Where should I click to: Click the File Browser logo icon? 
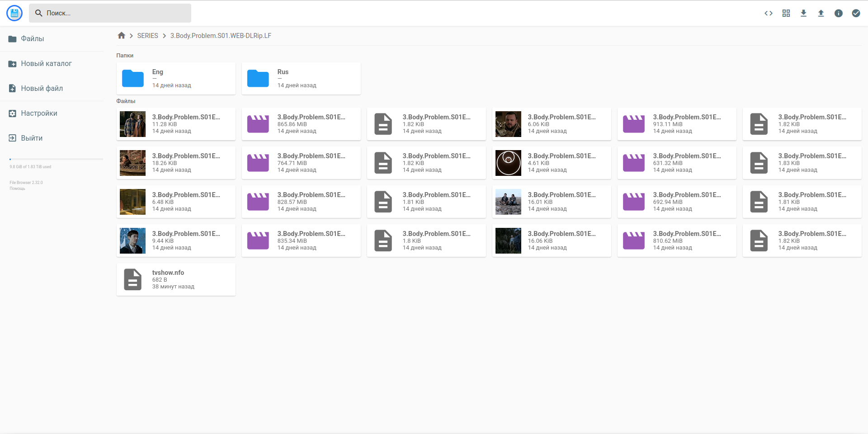coord(14,13)
